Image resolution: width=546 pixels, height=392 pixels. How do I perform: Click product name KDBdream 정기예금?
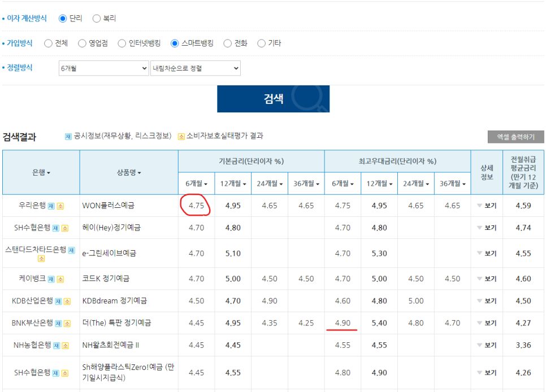click(x=115, y=300)
